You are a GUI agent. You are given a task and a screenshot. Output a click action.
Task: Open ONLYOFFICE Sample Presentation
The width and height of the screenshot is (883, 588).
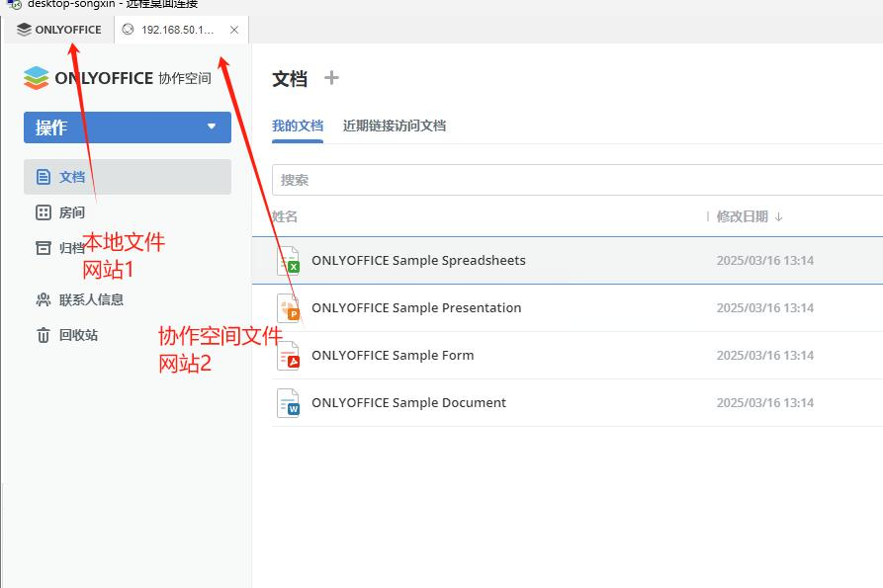[x=416, y=307]
